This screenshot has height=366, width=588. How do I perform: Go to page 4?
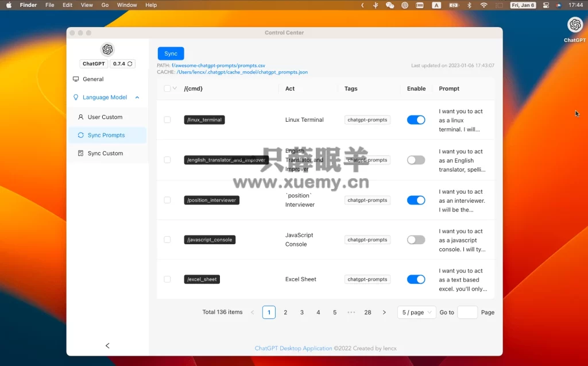click(318, 313)
